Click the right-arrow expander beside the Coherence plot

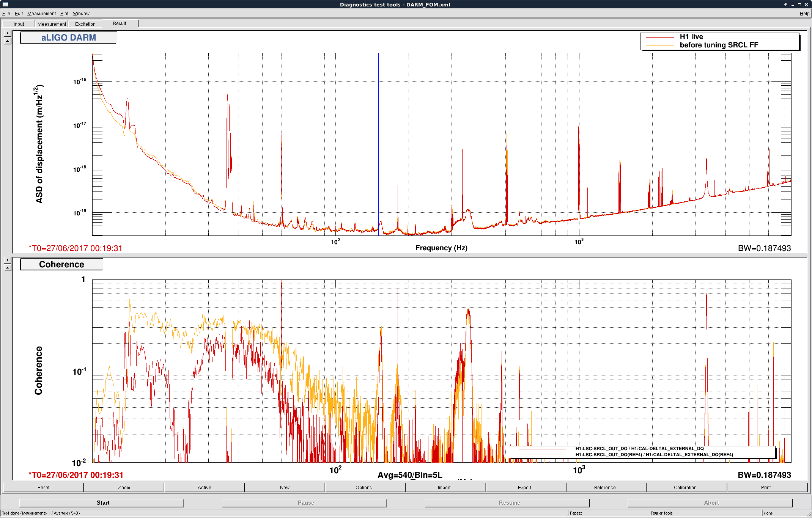(8, 260)
